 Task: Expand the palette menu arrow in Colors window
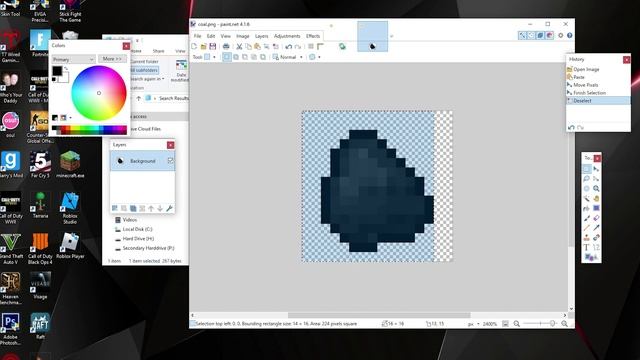(x=71, y=118)
